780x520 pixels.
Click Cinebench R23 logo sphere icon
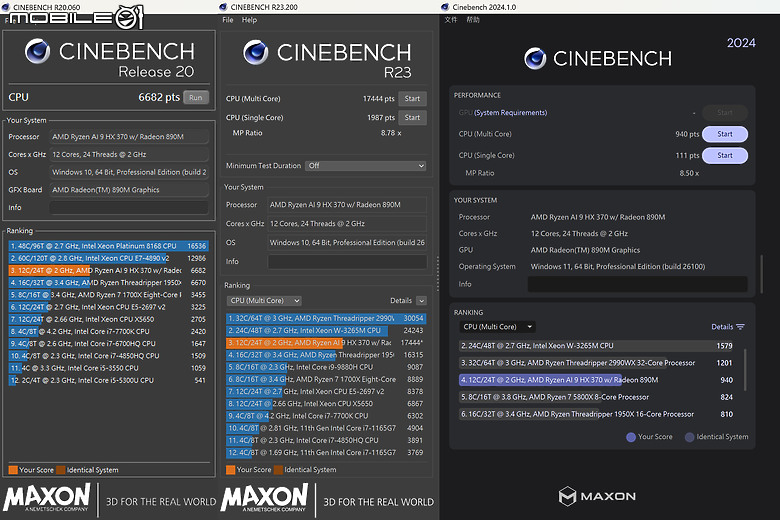tap(256, 52)
